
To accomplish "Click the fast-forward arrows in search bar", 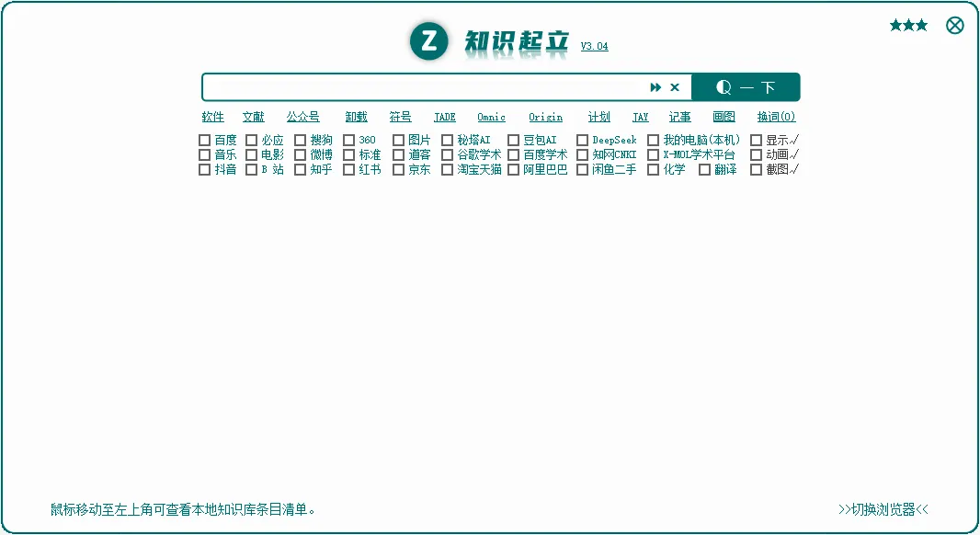I will (x=655, y=87).
